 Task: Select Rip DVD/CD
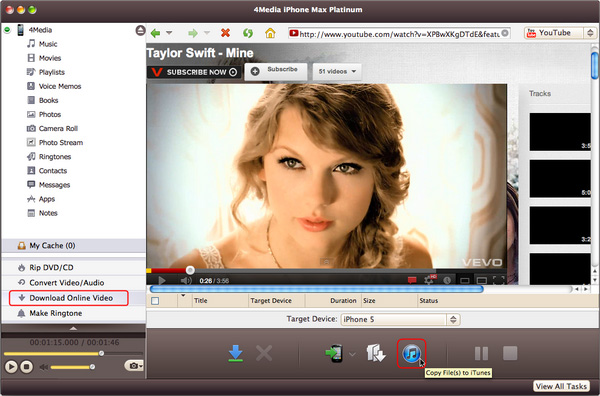coord(73,267)
